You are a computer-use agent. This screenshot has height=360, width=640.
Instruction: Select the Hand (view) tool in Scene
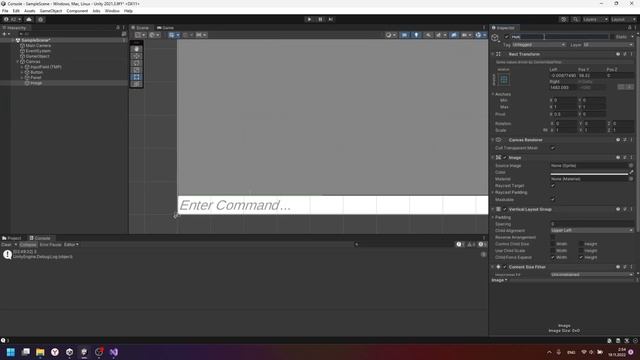coord(136,49)
